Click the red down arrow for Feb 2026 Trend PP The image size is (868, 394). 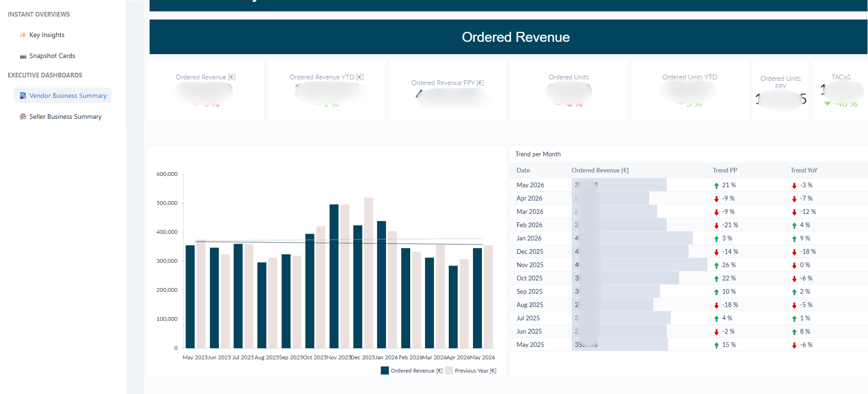(x=717, y=225)
